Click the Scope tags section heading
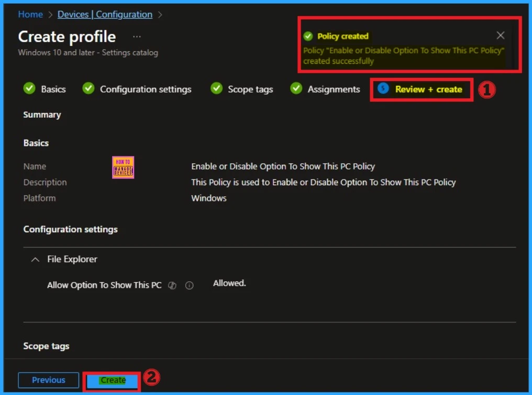The width and height of the screenshot is (532, 395). click(x=46, y=346)
